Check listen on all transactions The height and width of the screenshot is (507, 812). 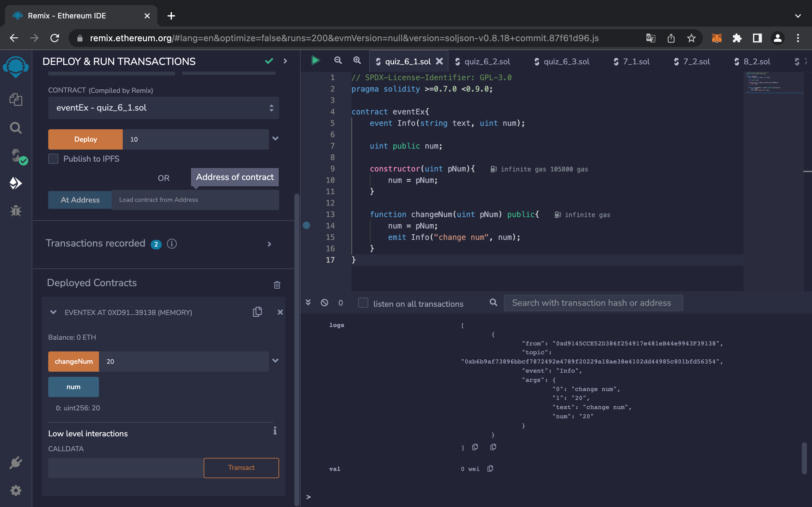click(x=363, y=303)
